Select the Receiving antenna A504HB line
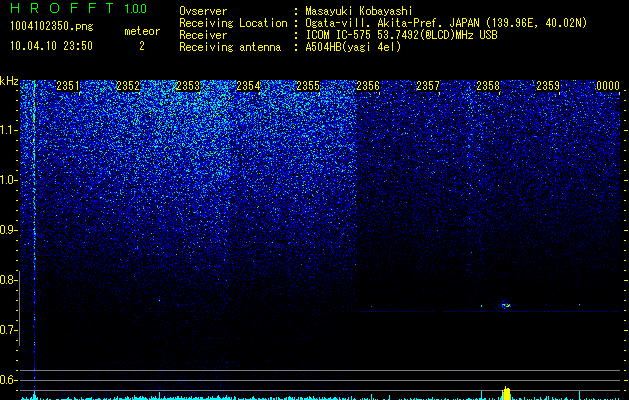Image resolution: width=629 pixels, height=400 pixels. pyautogui.click(x=290, y=47)
